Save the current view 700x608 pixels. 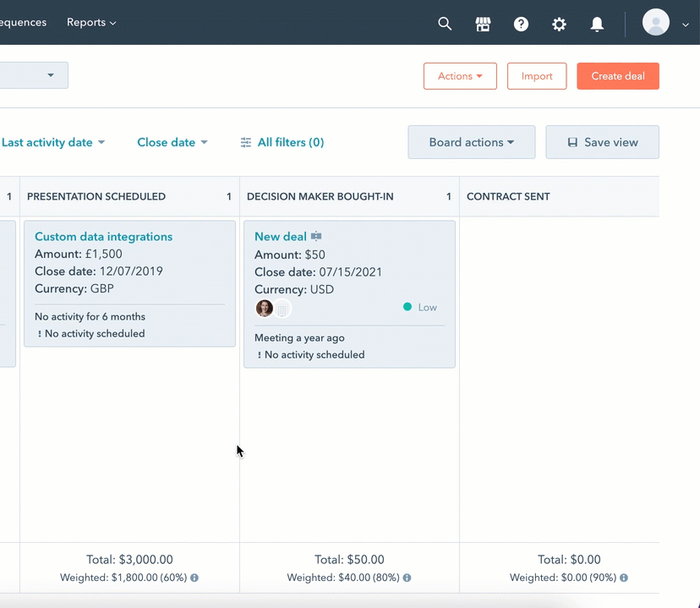coord(602,142)
